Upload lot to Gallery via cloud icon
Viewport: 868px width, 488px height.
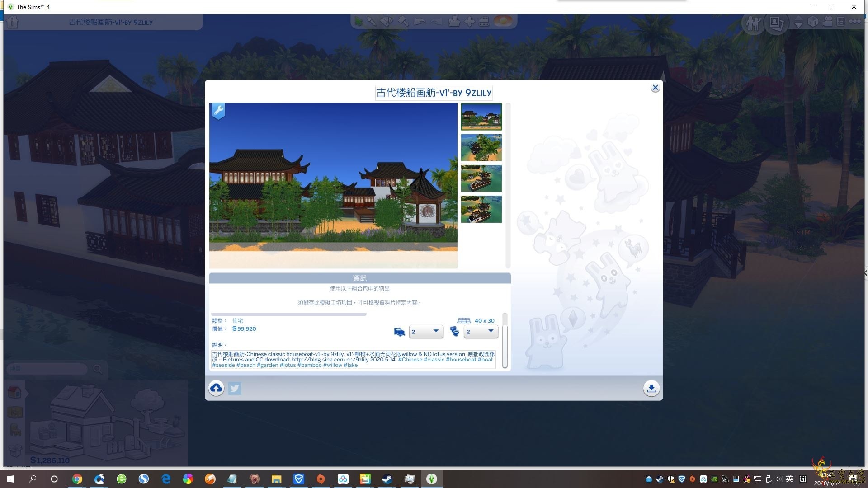[x=216, y=388]
